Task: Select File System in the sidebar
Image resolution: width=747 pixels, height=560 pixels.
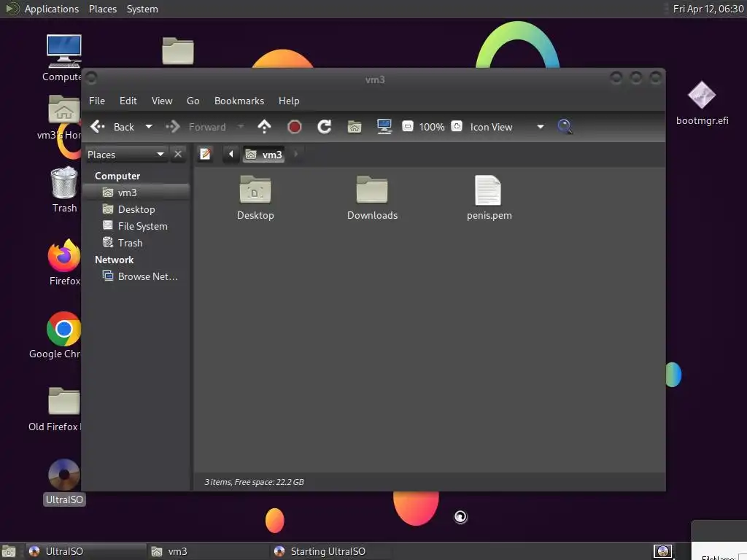Action: click(x=136, y=226)
